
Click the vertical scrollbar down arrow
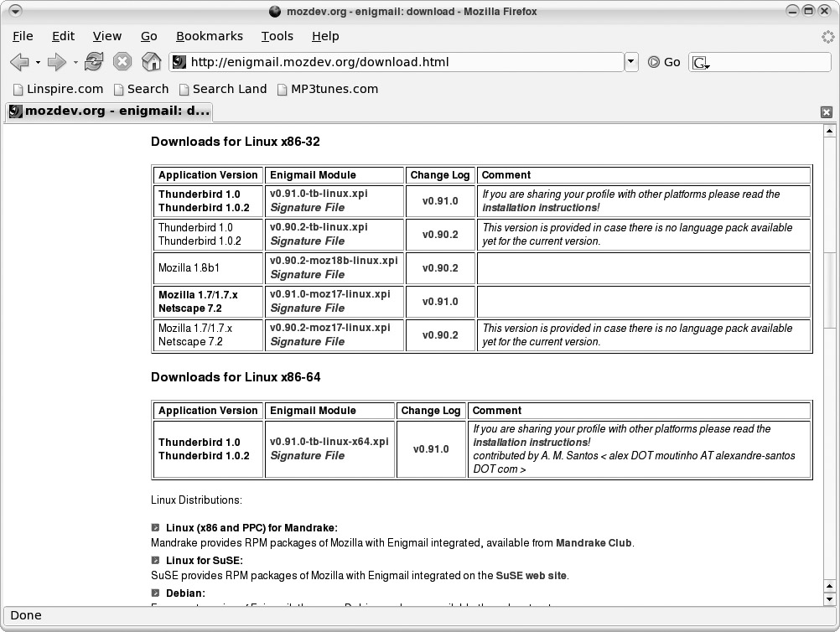click(830, 598)
